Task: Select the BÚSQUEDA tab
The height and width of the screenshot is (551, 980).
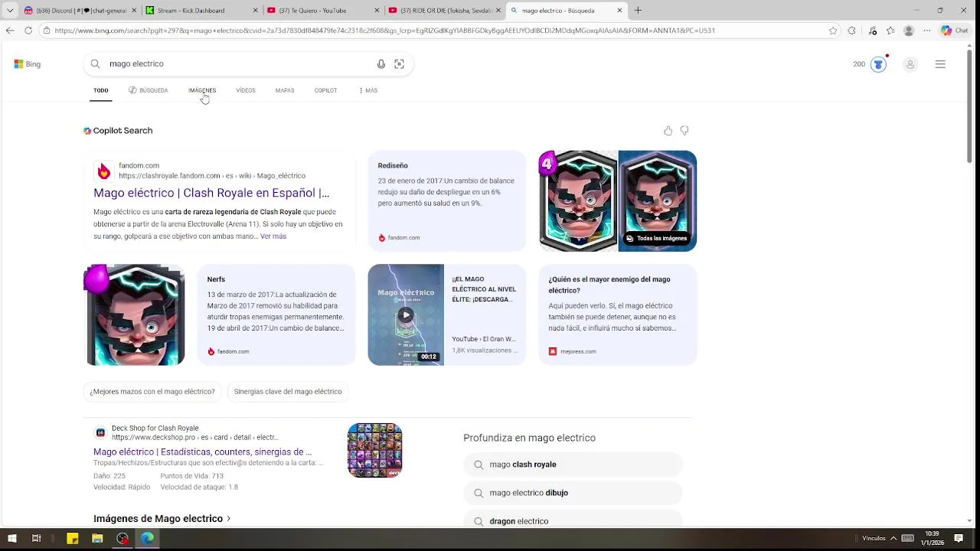Action: point(149,90)
